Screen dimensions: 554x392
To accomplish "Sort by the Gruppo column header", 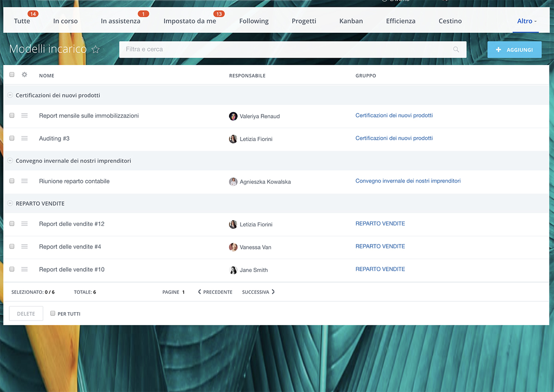I will pyautogui.click(x=366, y=76).
